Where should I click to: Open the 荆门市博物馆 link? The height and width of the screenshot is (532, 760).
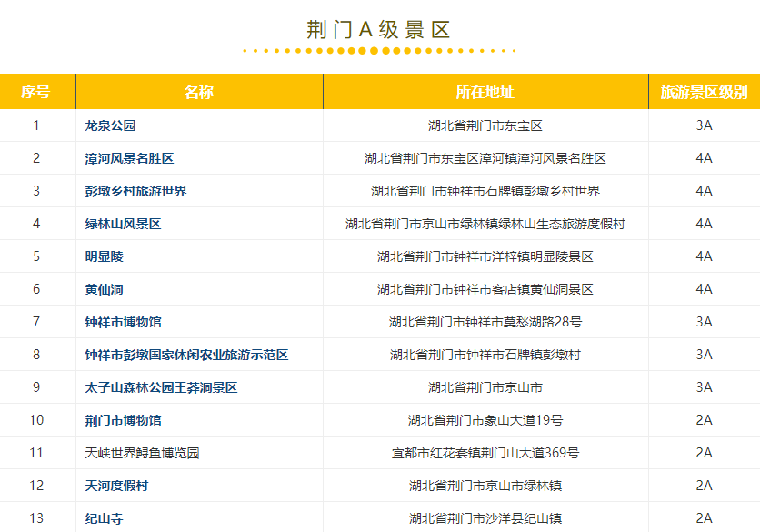tap(123, 420)
